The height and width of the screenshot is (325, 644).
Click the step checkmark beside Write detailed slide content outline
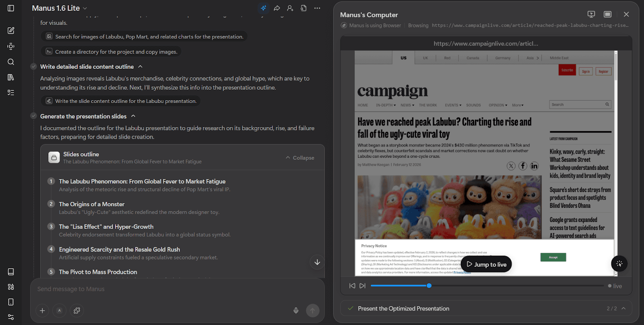pyautogui.click(x=34, y=66)
